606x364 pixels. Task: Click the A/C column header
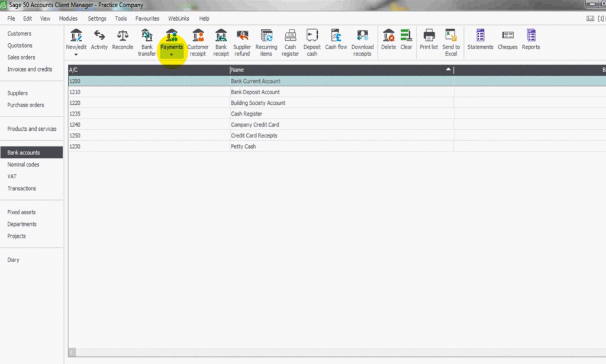[x=149, y=70]
